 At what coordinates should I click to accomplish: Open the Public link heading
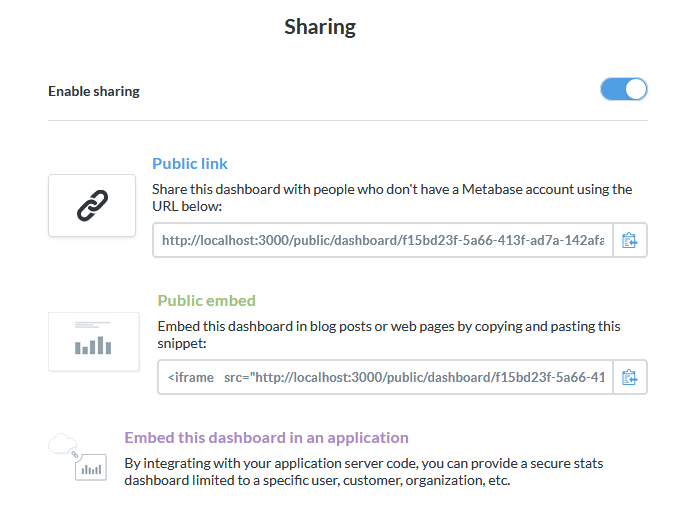click(x=190, y=164)
